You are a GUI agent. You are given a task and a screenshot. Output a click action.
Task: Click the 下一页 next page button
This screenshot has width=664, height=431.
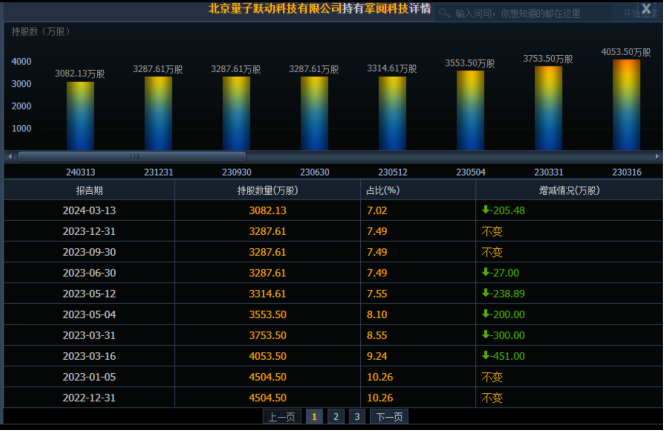tap(389, 416)
